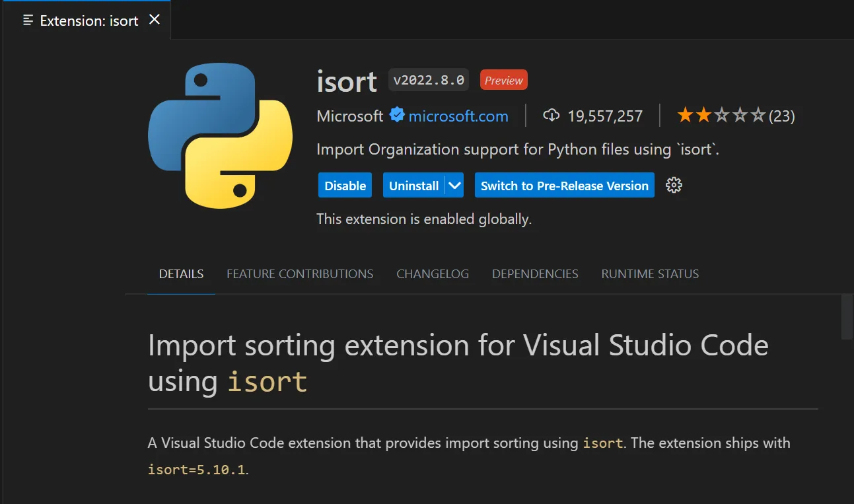854x504 pixels.
Task: Click the Python logo extension icon
Action: click(221, 135)
